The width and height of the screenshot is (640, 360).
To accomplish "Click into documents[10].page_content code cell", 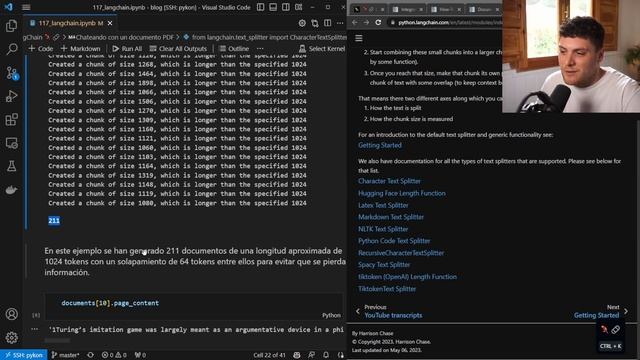I will (194, 303).
